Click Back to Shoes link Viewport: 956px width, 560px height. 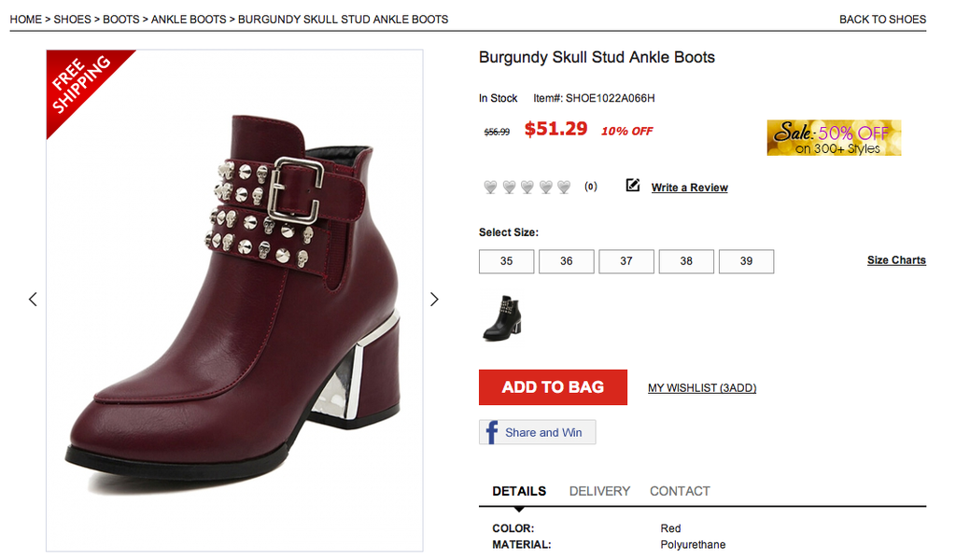[882, 19]
